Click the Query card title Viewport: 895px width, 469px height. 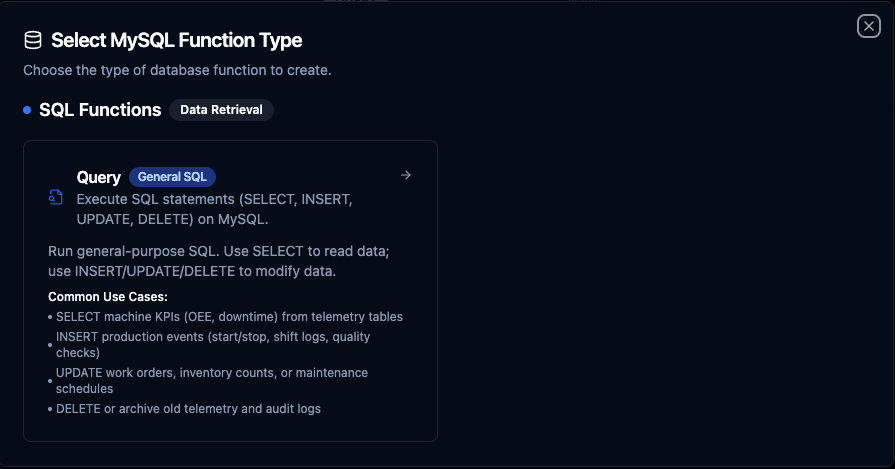click(98, 177)
